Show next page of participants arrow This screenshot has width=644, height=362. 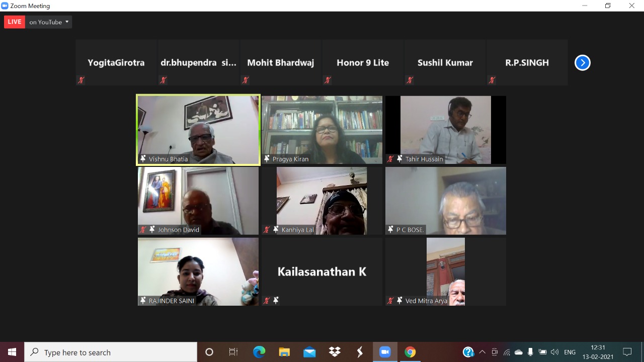point(582,63)
